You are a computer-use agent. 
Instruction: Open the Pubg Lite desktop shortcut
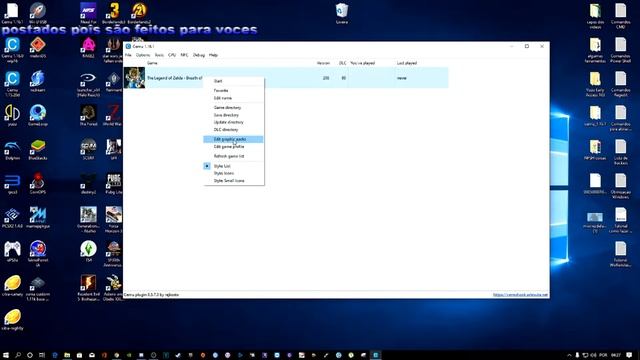pyautogui.click(x=114, y=184)
